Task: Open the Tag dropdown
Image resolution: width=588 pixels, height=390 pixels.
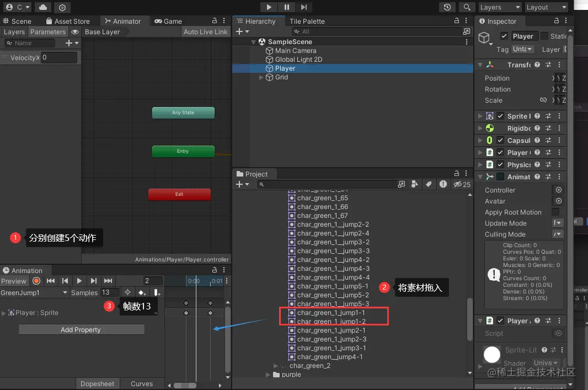Action: [523, 49]
